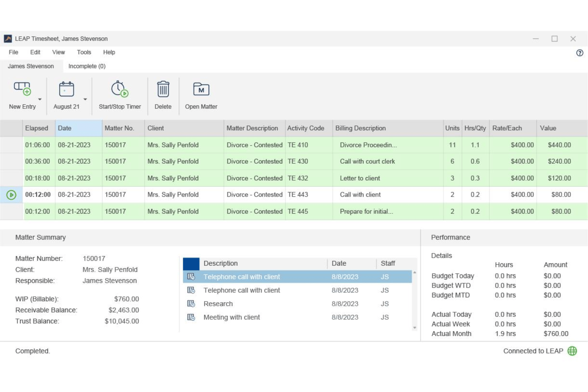Click the Trust Balance $10,045.00 value
Viewport: 588px width, 392px height.
pos(122,321)
